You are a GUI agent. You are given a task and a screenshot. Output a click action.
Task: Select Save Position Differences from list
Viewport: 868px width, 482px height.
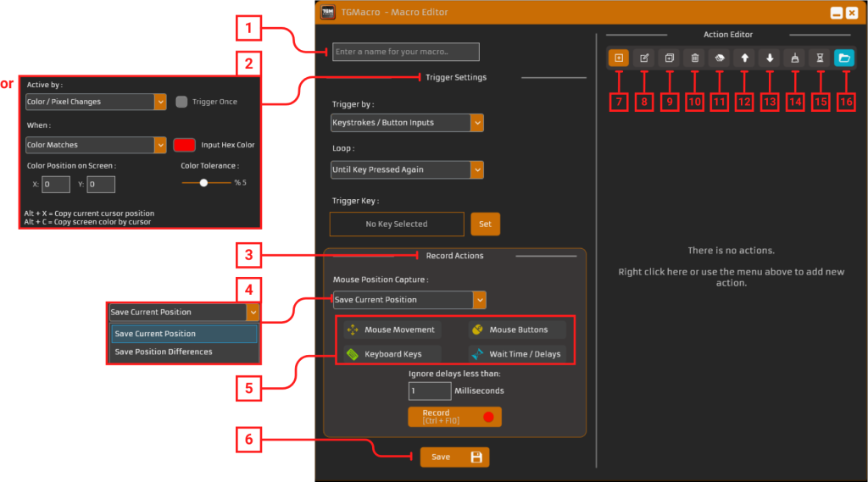pos(164,352)
